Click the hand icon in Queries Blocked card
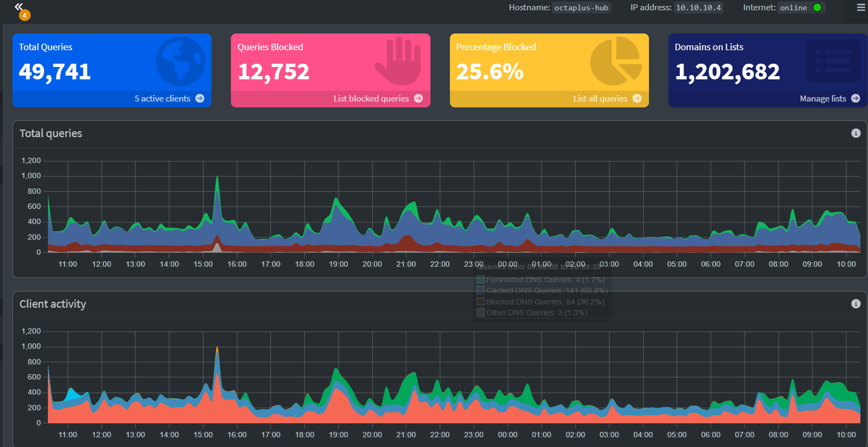The height and width of the screenshot is (447, 868). (398, 62)
